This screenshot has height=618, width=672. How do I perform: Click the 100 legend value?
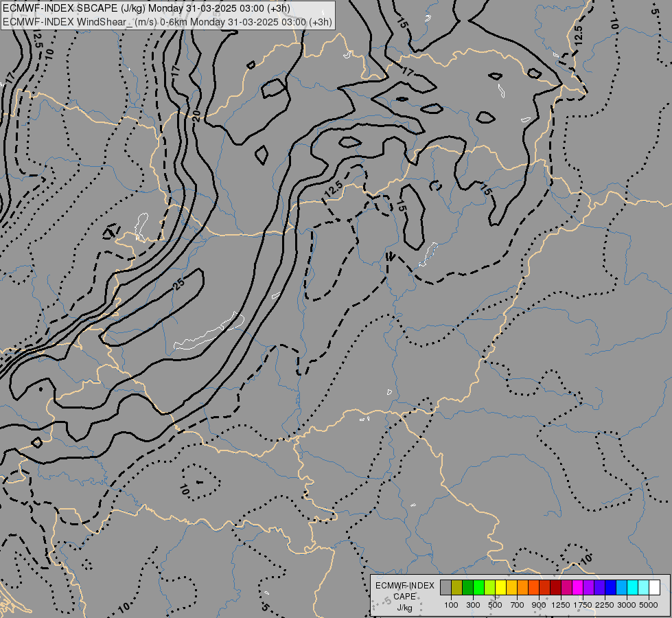click(x=451, y=605)
